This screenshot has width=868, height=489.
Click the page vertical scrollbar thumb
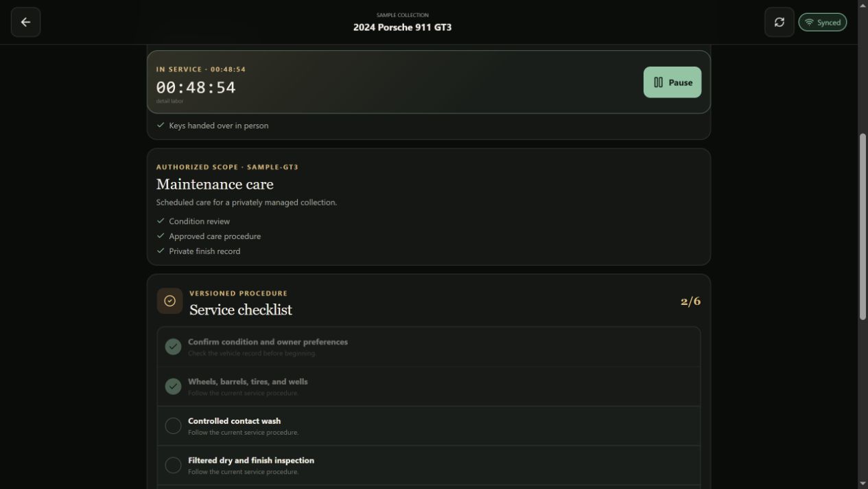[863, 226]
